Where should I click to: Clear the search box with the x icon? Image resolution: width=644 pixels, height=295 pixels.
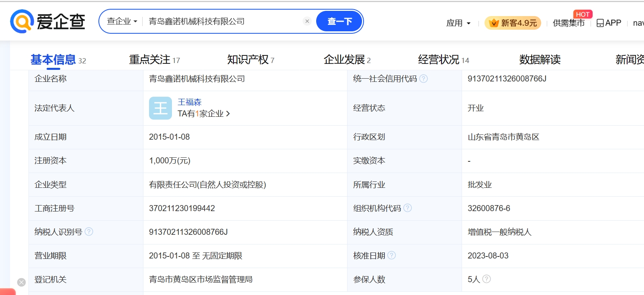(x=307, y=21)
